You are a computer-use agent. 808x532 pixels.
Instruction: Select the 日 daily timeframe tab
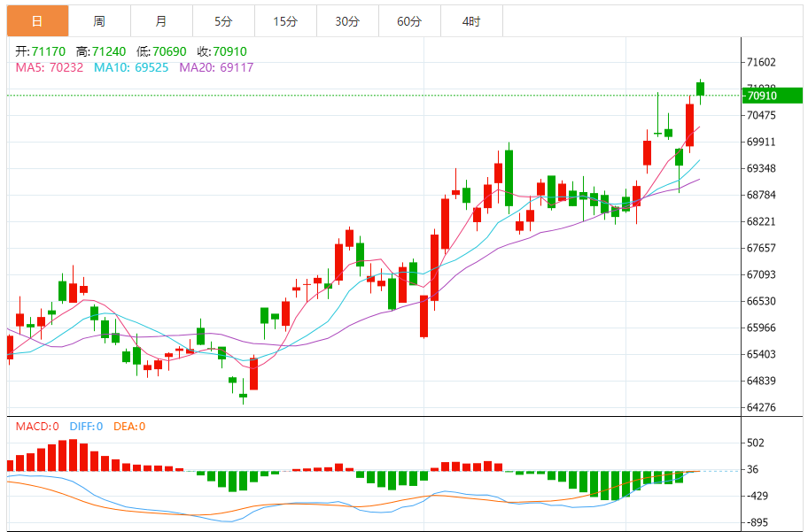pyautogui.click(x=37, y=21)
